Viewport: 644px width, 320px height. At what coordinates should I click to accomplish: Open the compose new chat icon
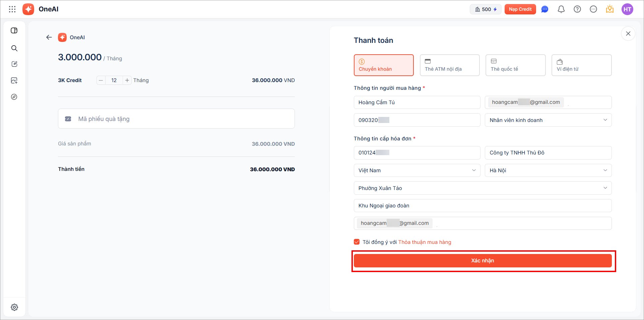coord(14,64)
